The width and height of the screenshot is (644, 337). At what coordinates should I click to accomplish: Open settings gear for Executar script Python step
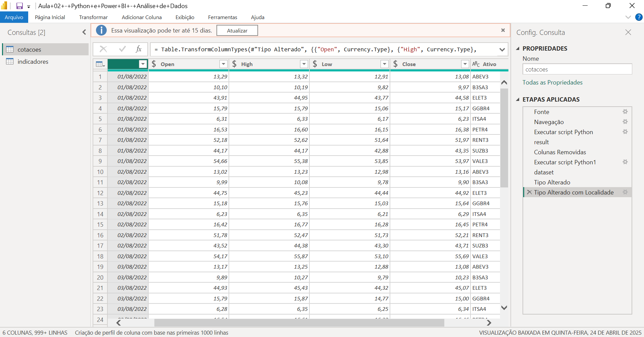(625, 131)
